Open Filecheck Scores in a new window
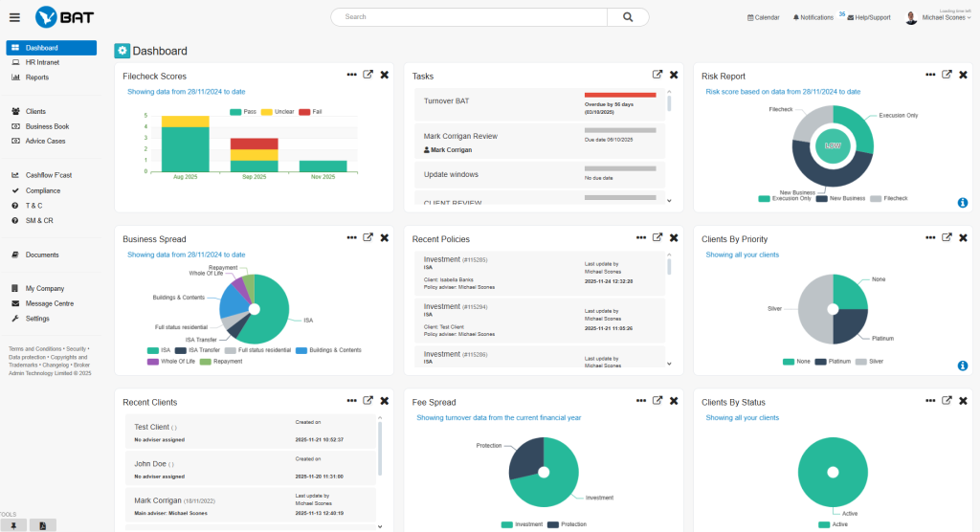The width and height of the screenshot is (980, 532). pyautogui.click(x=368, y=76)
